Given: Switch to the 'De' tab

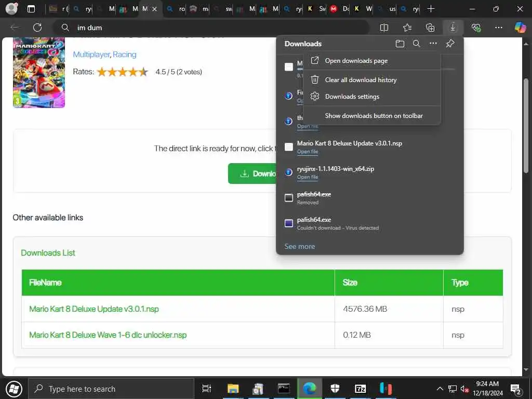Looking at the screenshot, I should 340,9.
